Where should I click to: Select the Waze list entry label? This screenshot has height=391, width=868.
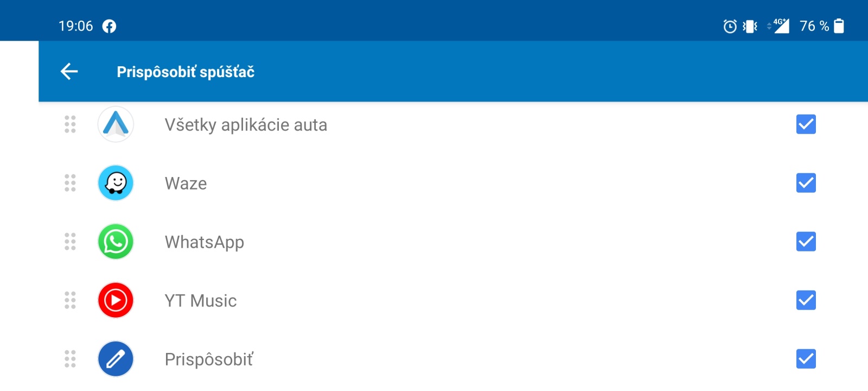pos(186,184)
